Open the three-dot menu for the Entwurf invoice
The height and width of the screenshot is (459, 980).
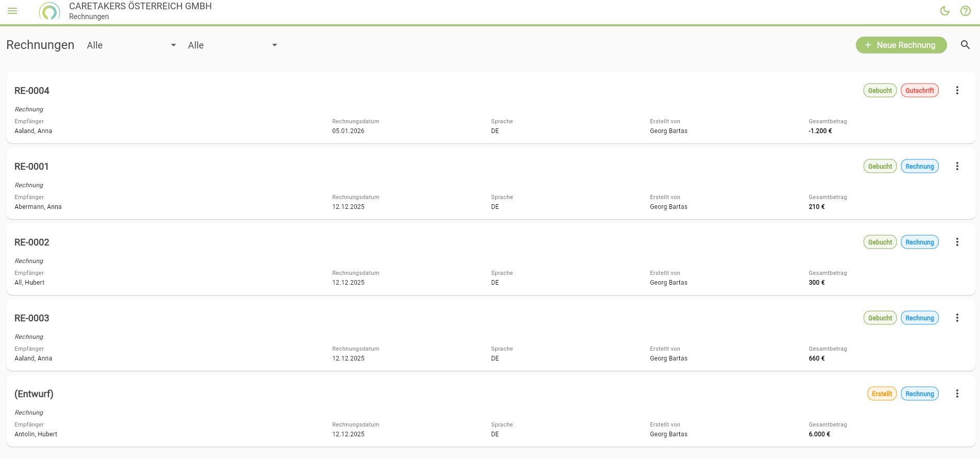[x=957, y=394]
